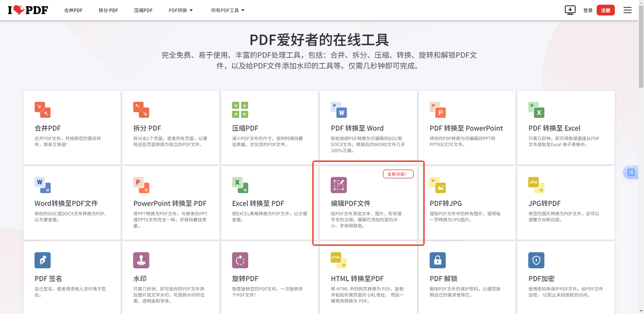
Task: Click the 译 translate floating button
Action: click(631, 172)
